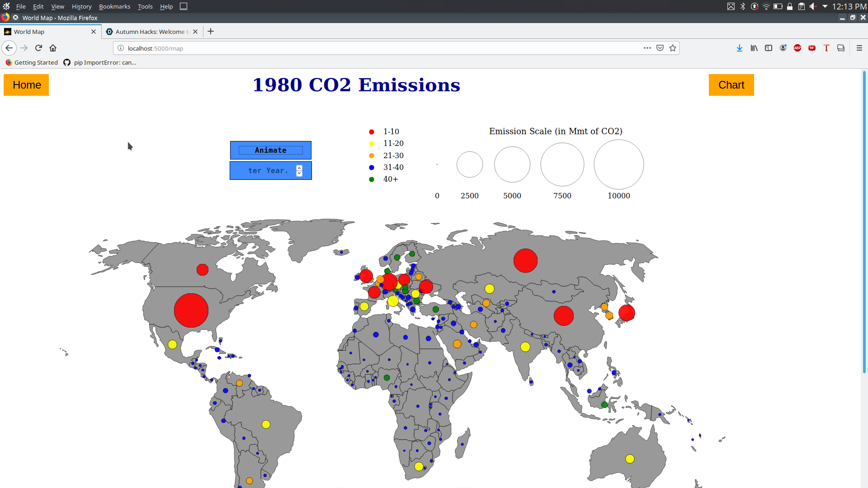868x488 pixels.
Task: Open the Library bookshelf icon
Action: tap(754, 48)
